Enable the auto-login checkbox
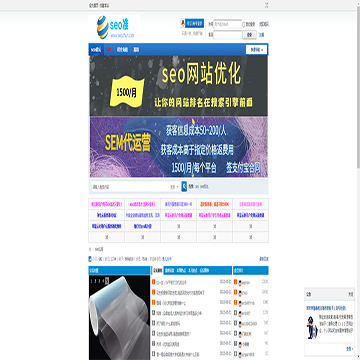 243,24
